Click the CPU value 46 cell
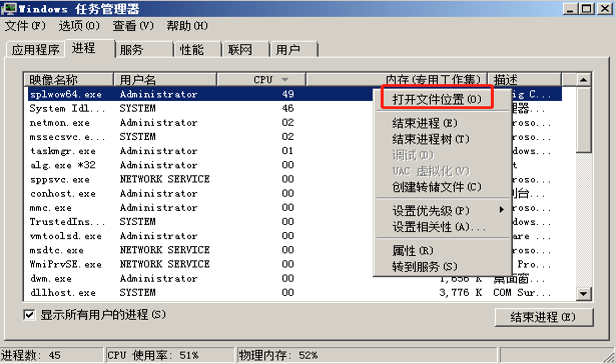 click(x=288, y=108)
